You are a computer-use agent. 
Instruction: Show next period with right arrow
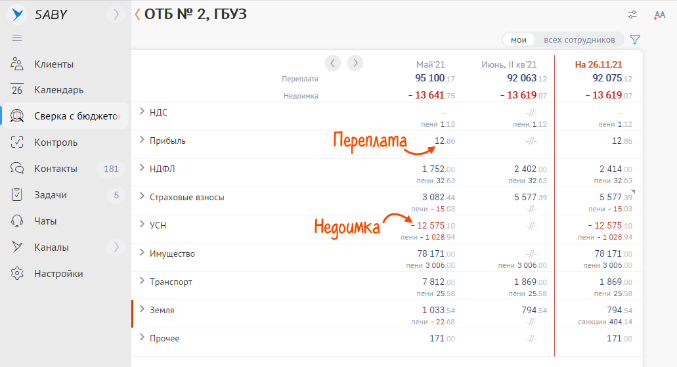click(x=355, y=63)
